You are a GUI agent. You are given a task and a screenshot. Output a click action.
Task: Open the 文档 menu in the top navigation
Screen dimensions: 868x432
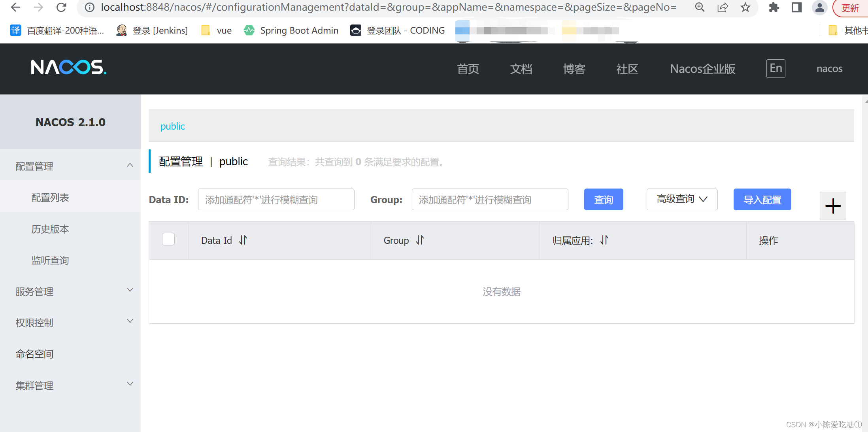[521, 69]
